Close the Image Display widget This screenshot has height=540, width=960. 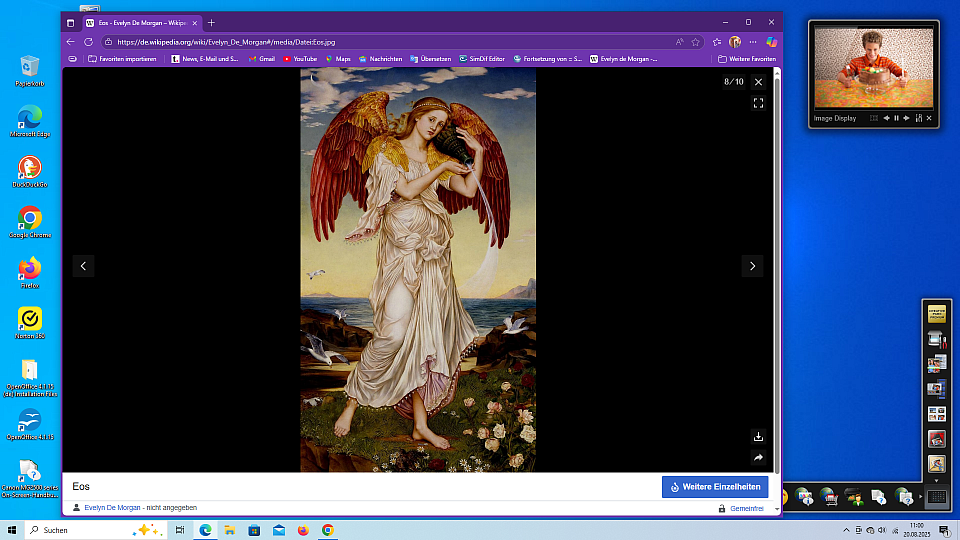point(929,118)
